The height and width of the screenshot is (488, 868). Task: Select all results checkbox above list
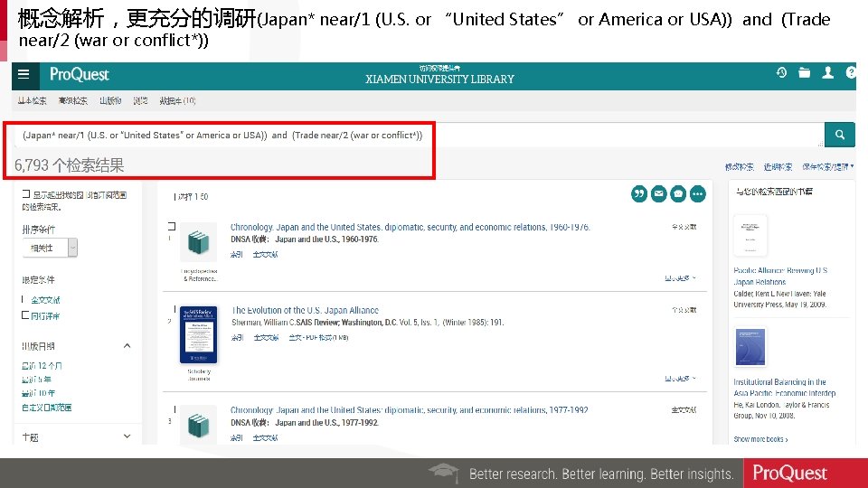pyautogui.click(x=175, y=196)
